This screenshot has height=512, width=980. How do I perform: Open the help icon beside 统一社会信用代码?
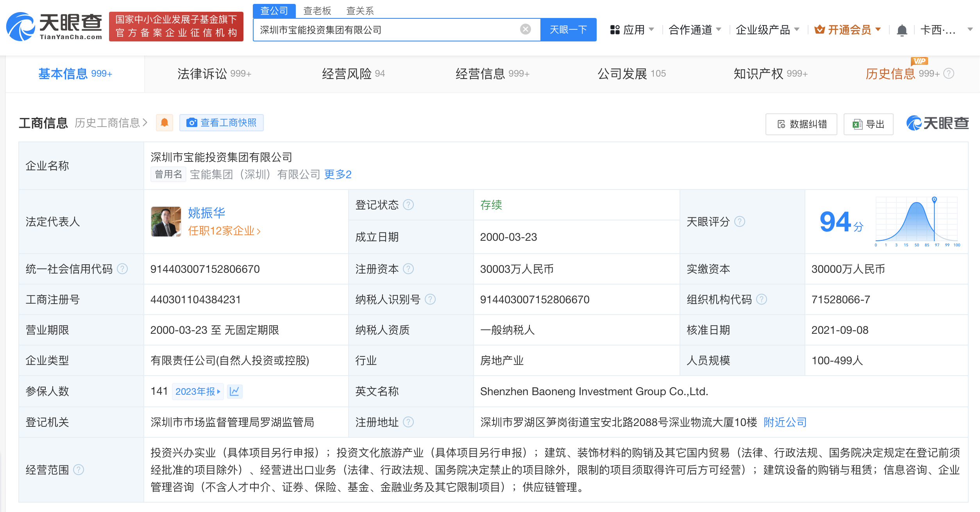coord(122,269)
